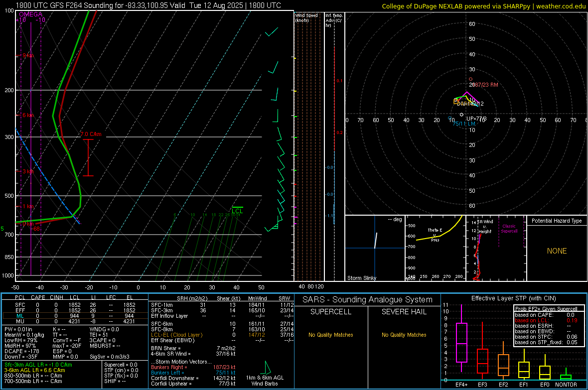The height and width of the screenshot is (390, 588).
Task: Click maxT = -20F value
Action: 67,346
